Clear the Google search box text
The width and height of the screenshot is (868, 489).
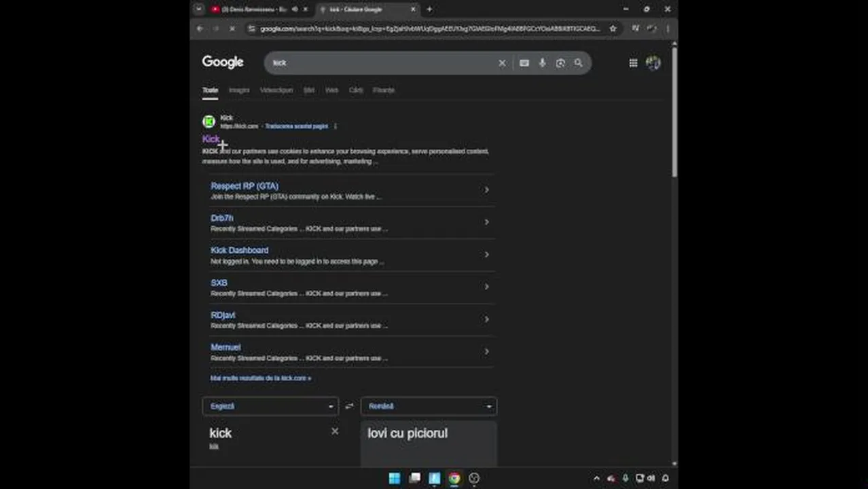pyautogui.click(x=502, y=63)
